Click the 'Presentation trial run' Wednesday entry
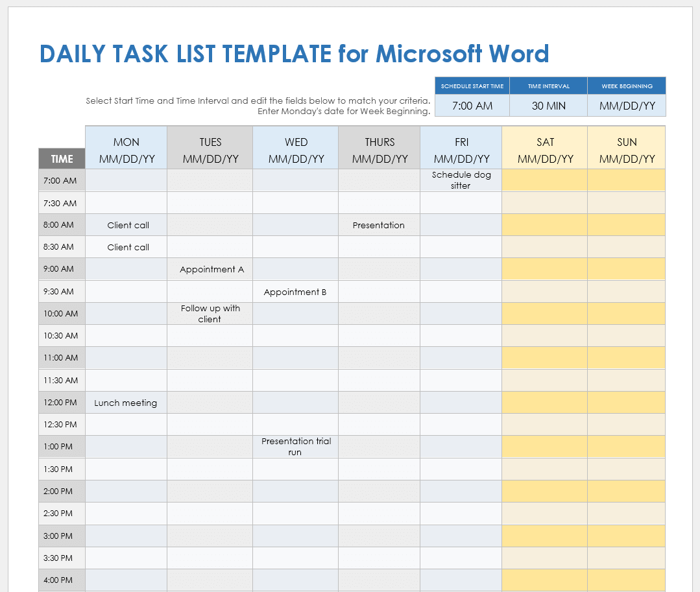Viewport: 700px width, 592px height. (295, 446)
